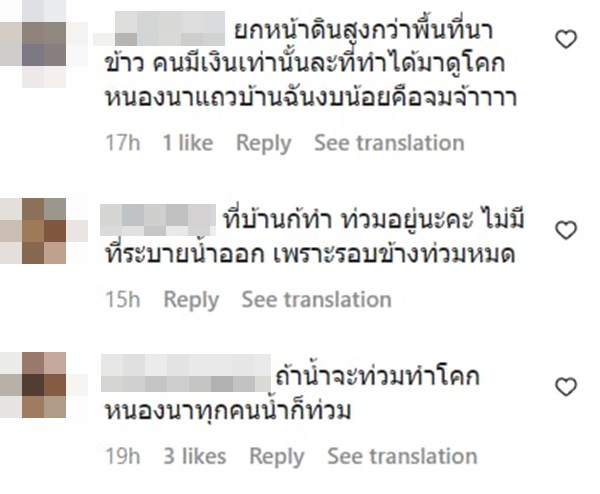Image resolution: width=600 pixels, height=494 pixels.
Task: Reply to the 15h comment
Action: click(x=191, y=299)
